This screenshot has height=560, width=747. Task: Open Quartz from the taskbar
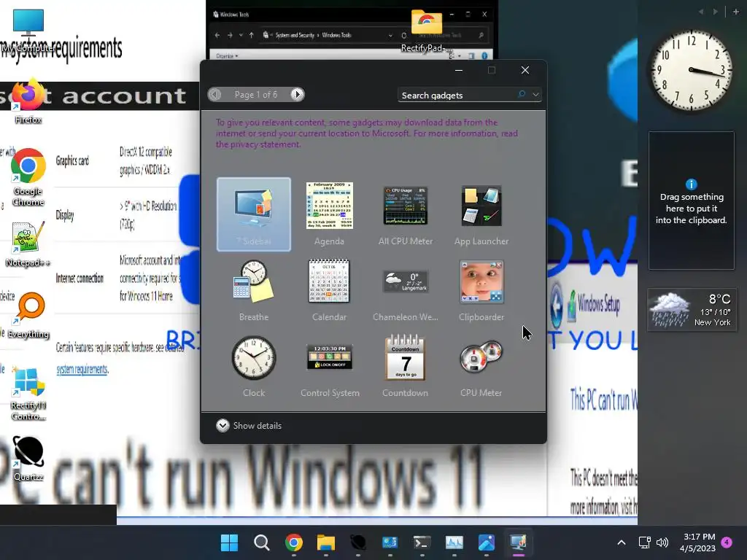point(358,542)
